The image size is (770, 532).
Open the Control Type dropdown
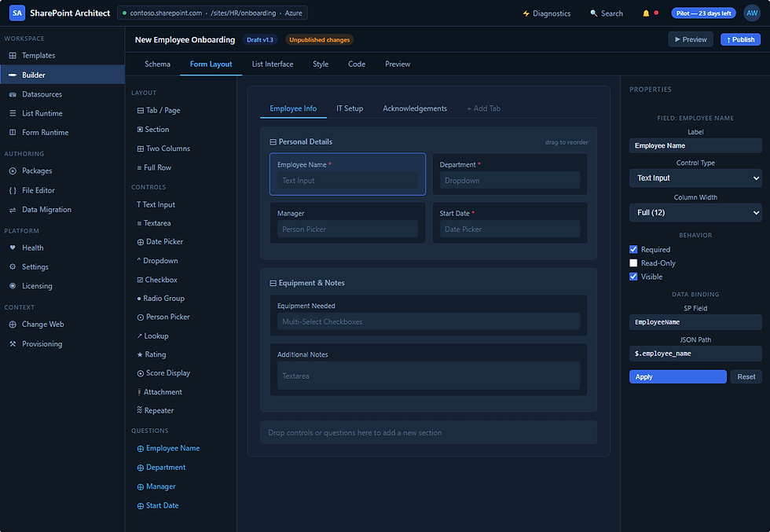[x=695, y=178]
